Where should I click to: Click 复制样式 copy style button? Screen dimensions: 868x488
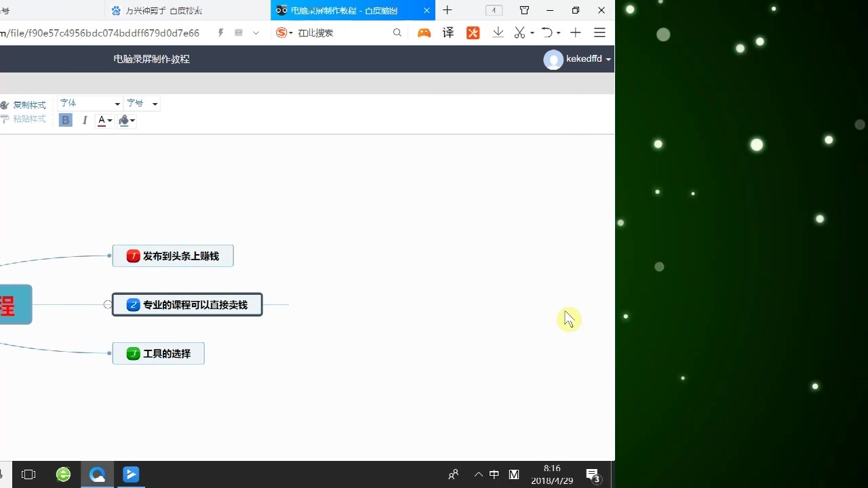tap(24, 105)
